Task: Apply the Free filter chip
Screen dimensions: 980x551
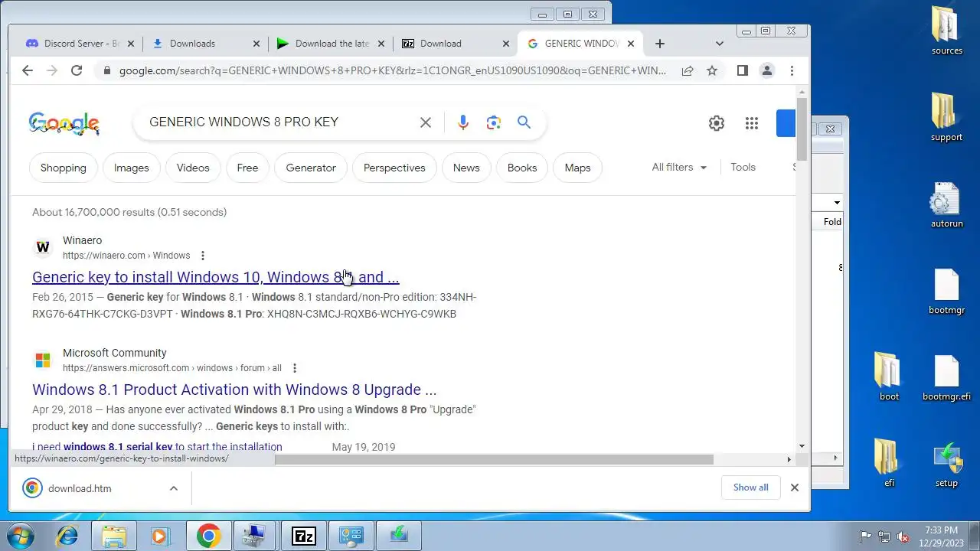Action: (247, 168)
